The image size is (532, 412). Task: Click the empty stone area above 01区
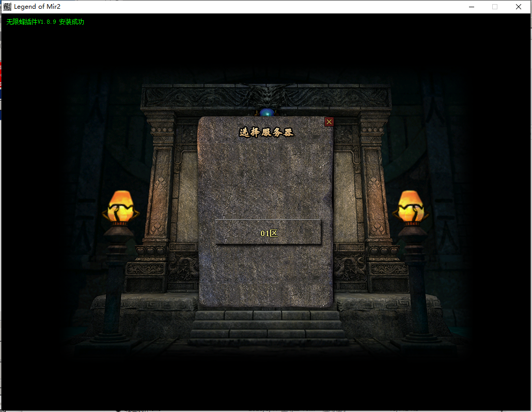[266, 178]
